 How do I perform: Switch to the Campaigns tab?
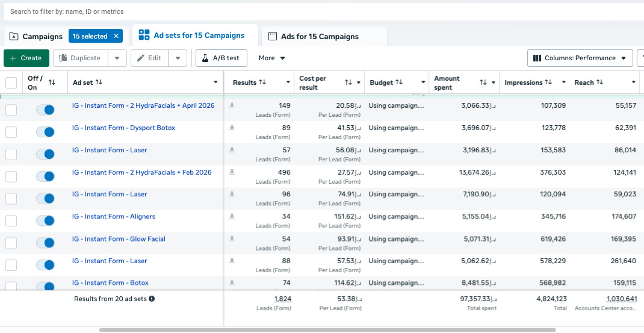[x=42, y=37]
